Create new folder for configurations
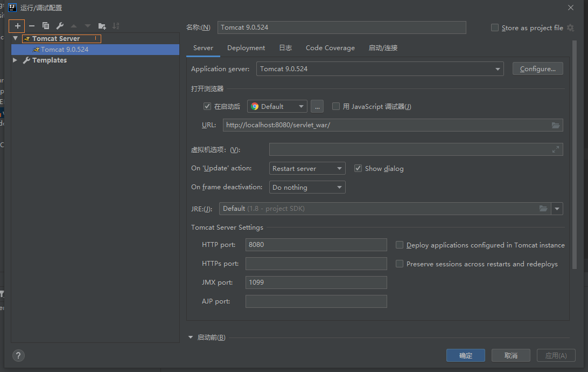Screen dimensions: 588x372 coord(102,26)
